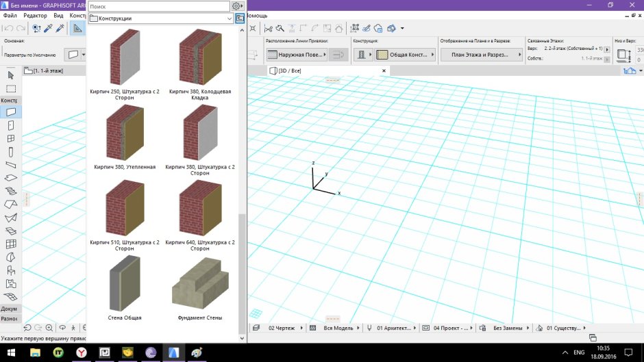644x362 pixels.
Task: Select the Beam tool
Action: [x=11, y=165]
